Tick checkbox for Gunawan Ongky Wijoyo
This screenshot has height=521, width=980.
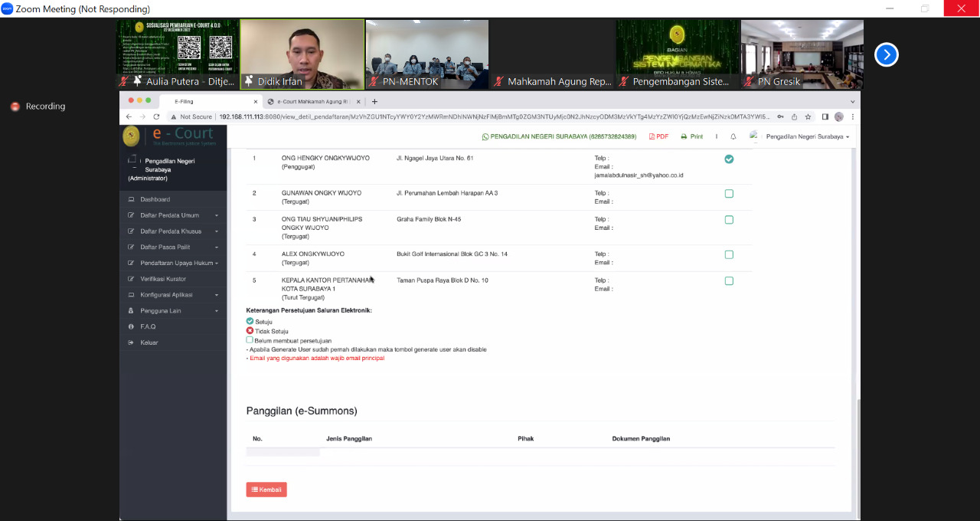(x=729, y=194)
